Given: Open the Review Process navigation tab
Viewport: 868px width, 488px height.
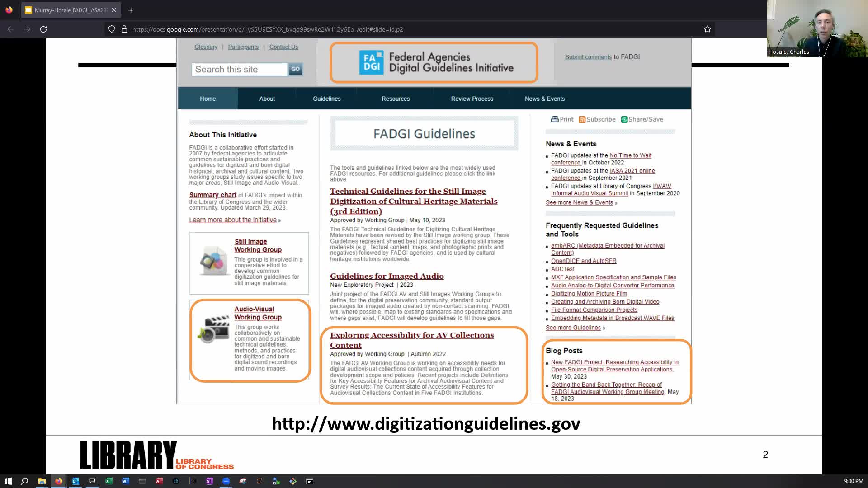Looking at the screenshot, I should pyautogui.click(x=472, y=99).
